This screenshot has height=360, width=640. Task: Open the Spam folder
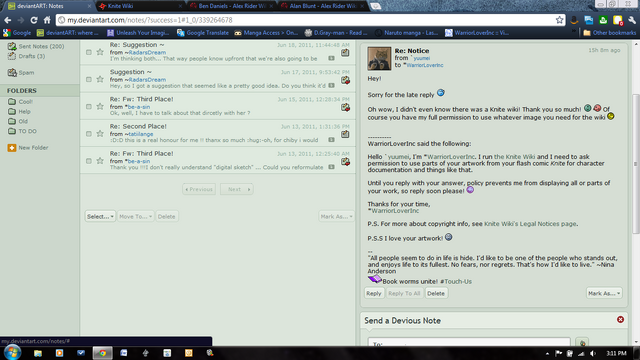click(26, 72)
